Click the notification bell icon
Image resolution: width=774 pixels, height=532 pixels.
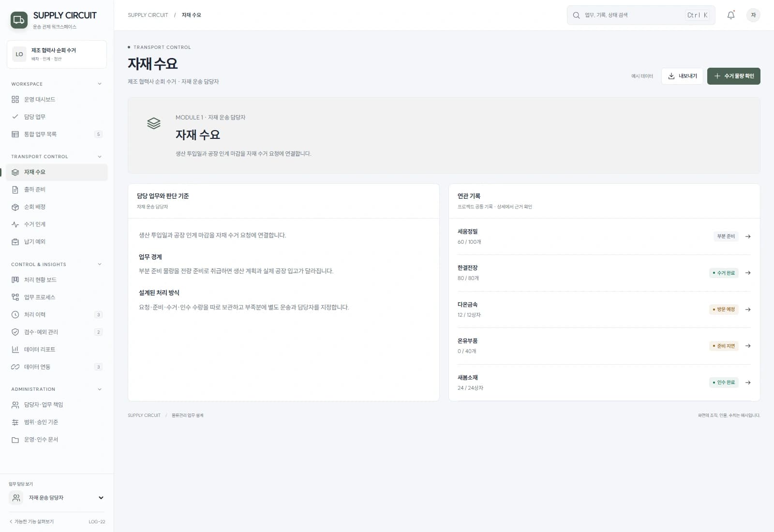(731, 15)
